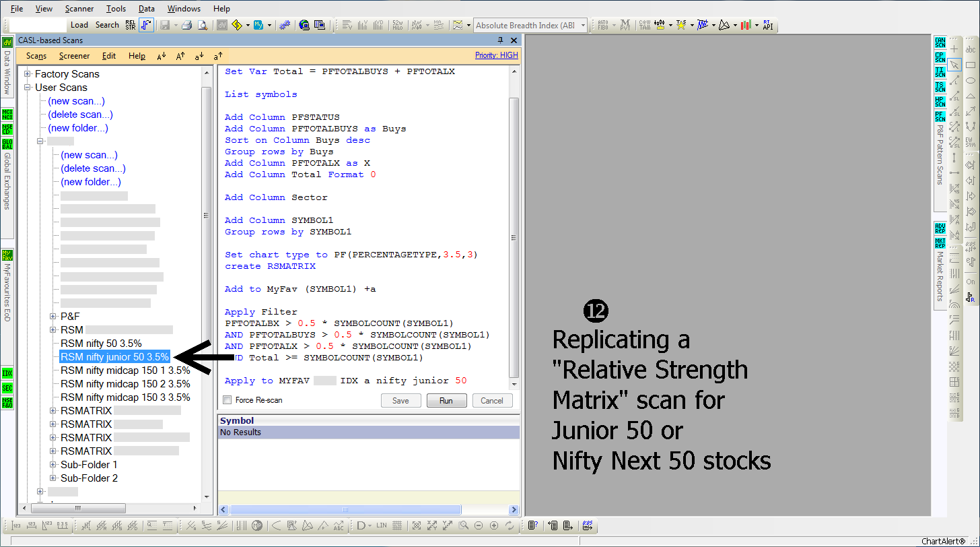
Task: Open the ADV REP report icon
Action: (x=940, y=228)
